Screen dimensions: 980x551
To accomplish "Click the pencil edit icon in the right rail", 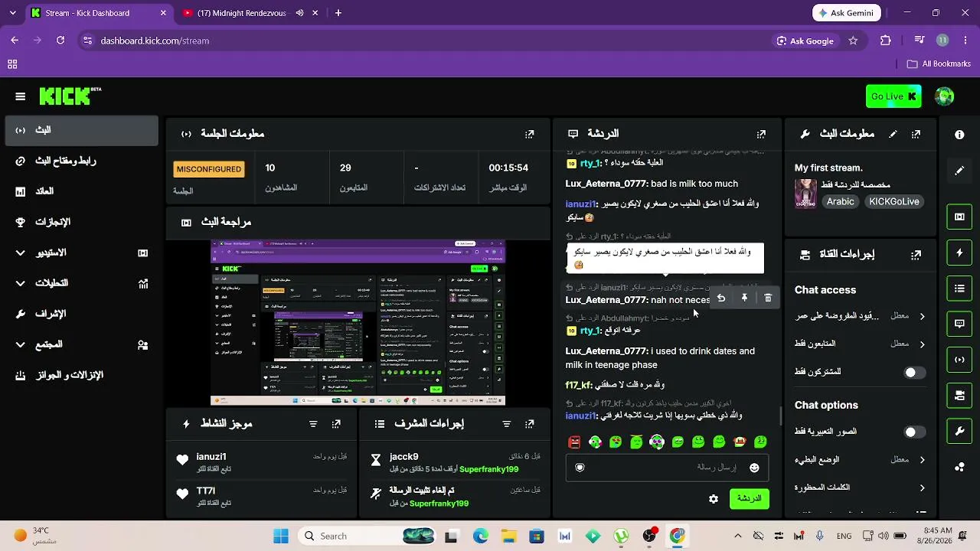I will pos(959,171).
